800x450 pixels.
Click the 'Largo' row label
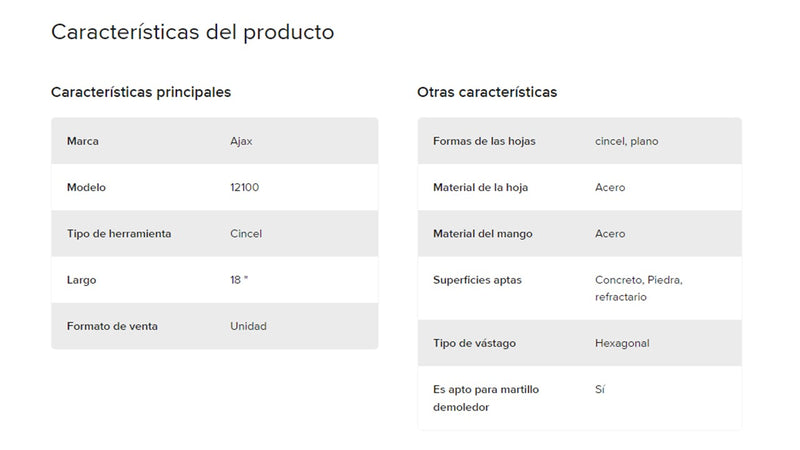click(82, 280)
